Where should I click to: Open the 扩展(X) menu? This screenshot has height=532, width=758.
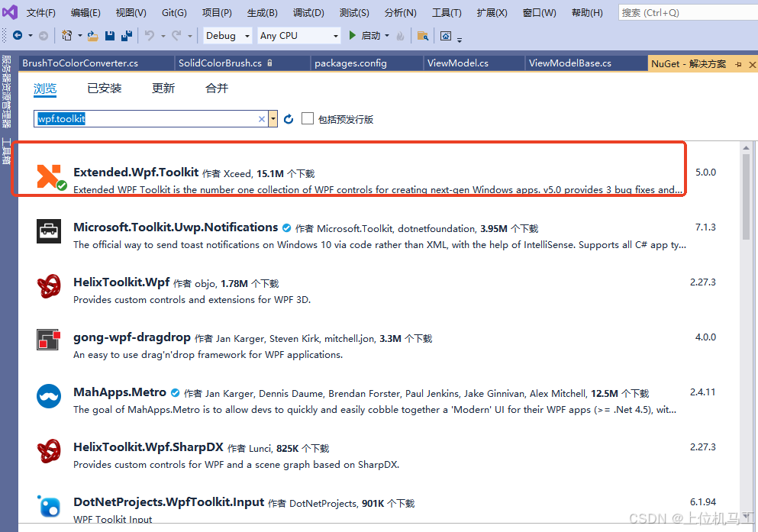point(492,12)
